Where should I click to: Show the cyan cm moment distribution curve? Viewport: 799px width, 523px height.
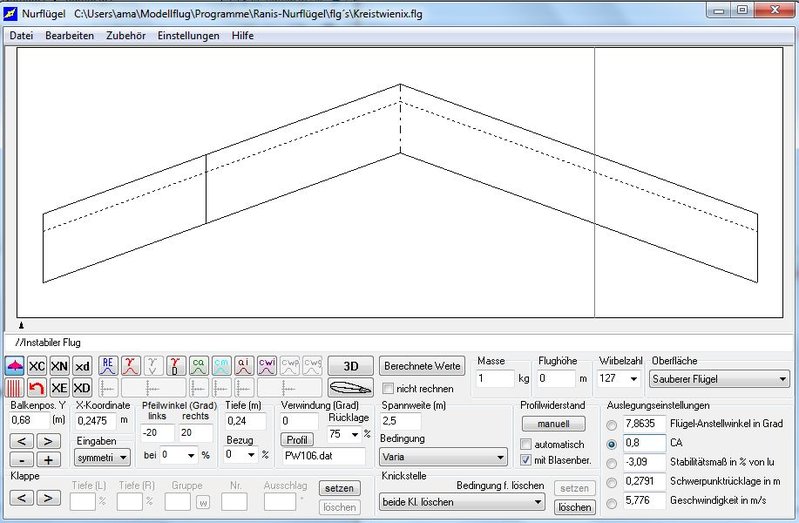point(221,366)
